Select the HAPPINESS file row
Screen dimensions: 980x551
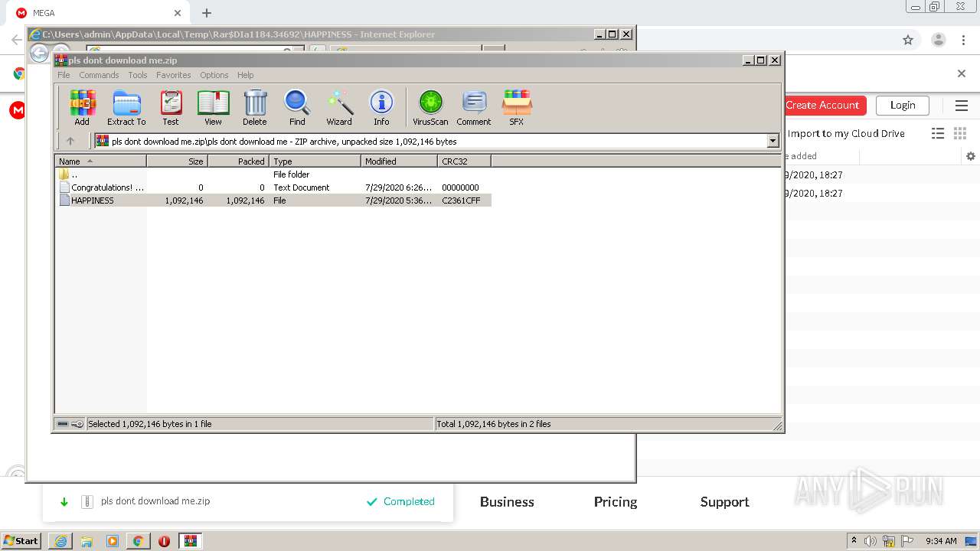click(273, 201)
